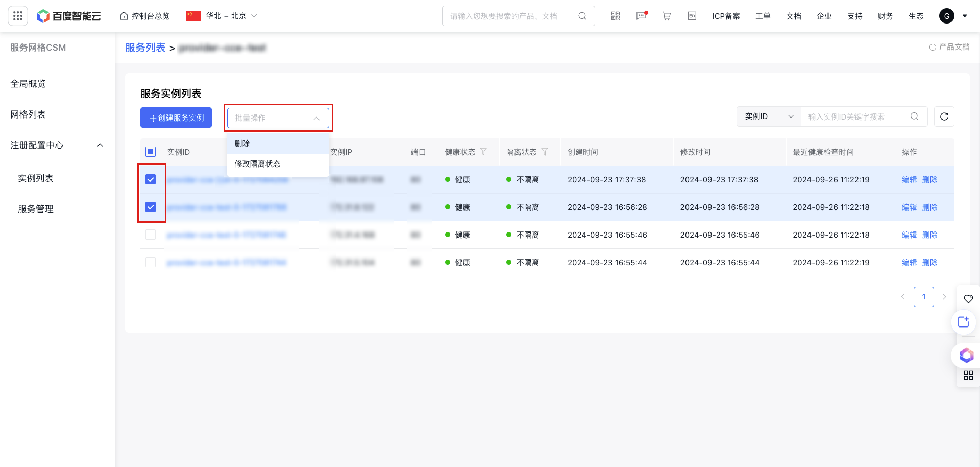Select 删除 from batch menu

[x=278, y=144]
